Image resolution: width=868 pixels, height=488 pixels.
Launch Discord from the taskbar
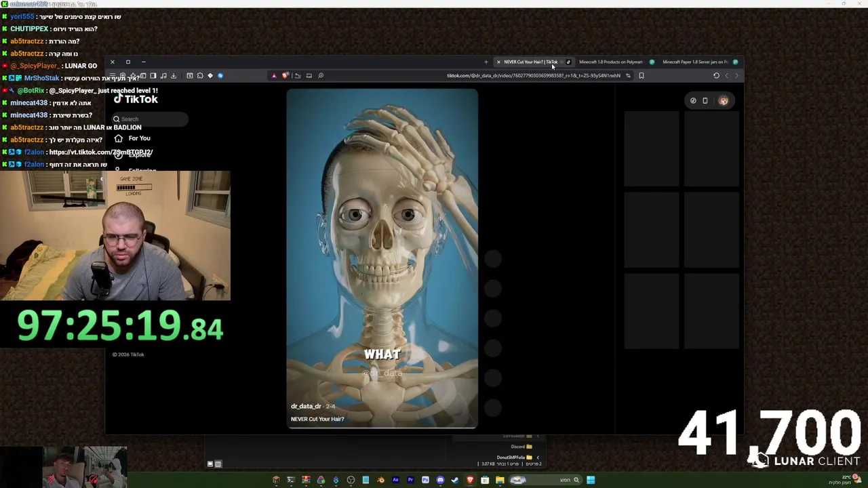(x=440, y=480)
